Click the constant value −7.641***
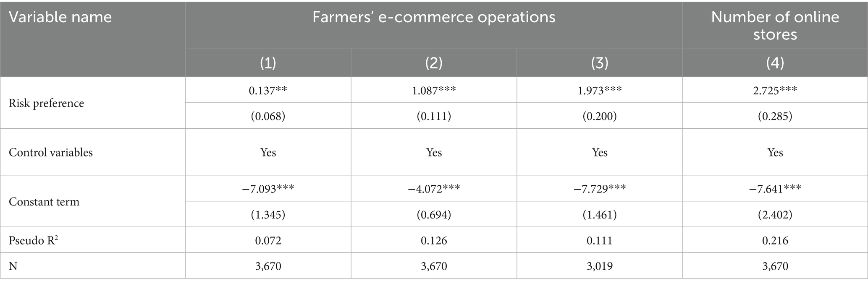Screen dimensions: 868x286 pyautogui.click(x=775, y=188)
